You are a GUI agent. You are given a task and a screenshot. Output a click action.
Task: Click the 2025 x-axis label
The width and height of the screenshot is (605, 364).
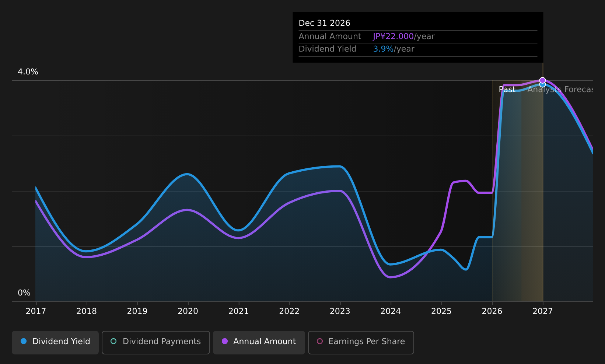pos(441,311)
